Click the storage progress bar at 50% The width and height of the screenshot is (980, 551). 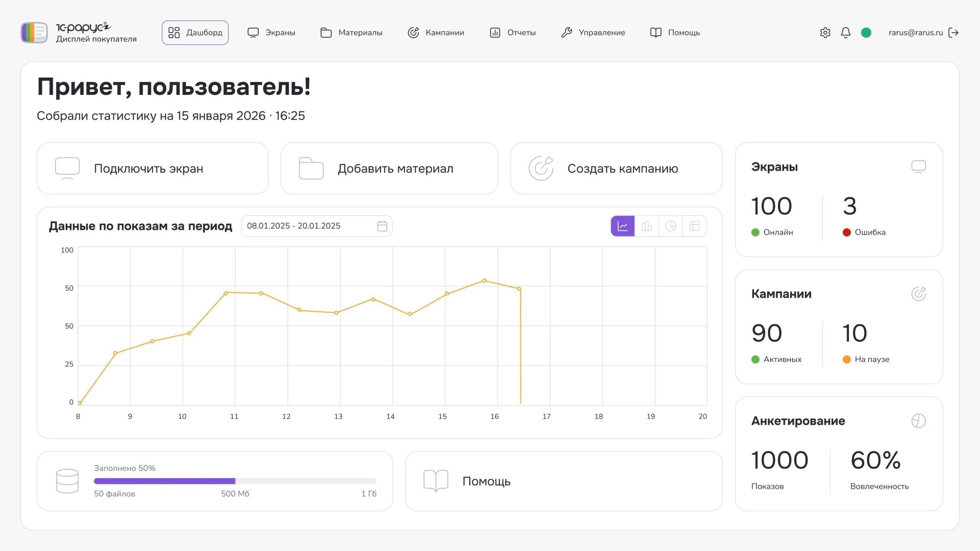click(235, 481)
